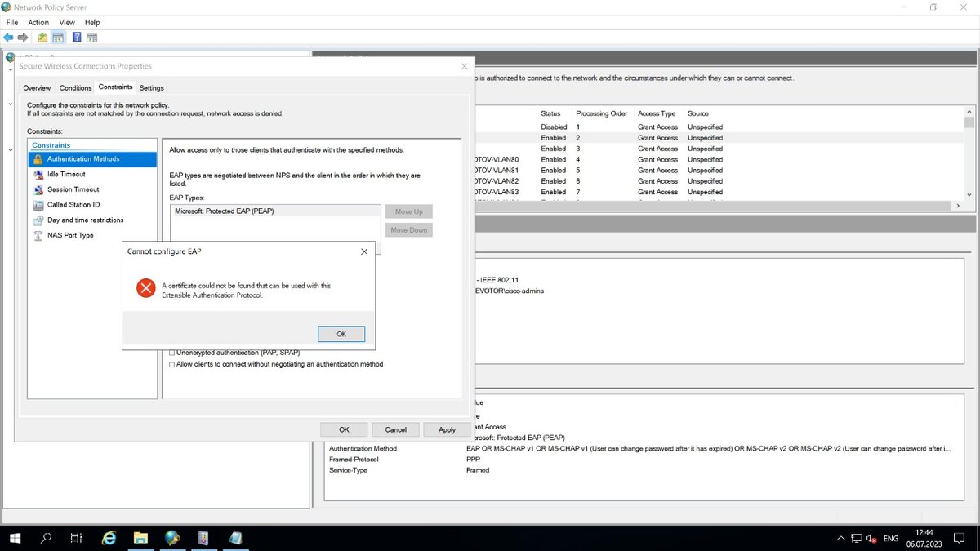Click OK in the Cannot configure EAP dialog
The image size is (980, 551).
click(x=341, y=334)
